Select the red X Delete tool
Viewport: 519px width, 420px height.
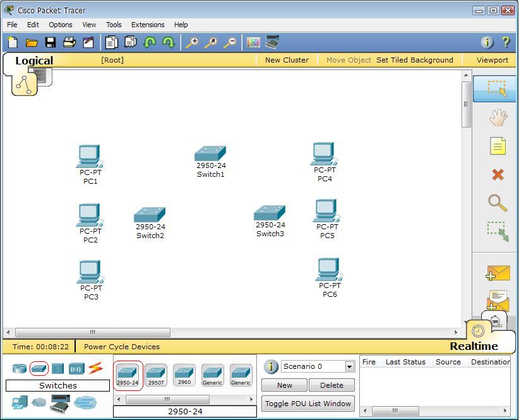coord(498,174)
